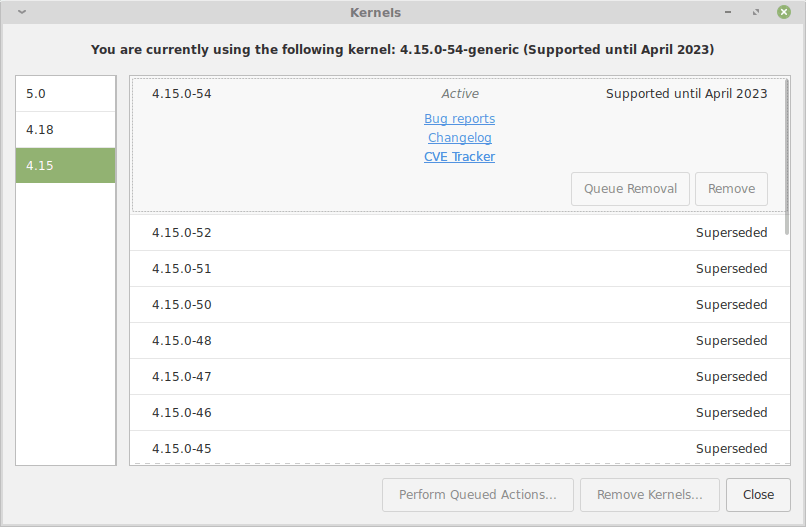Click the Remove button for 4.15.0-54
This screenshot has height=527, width=806.
click(732, 189)
